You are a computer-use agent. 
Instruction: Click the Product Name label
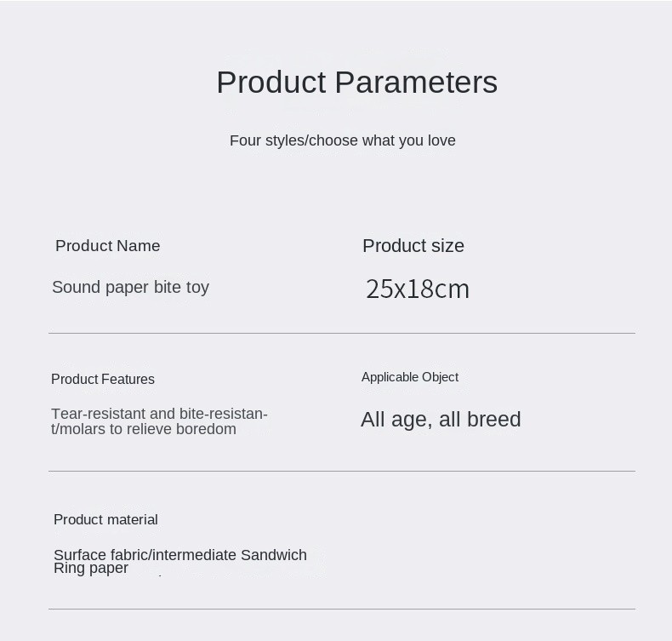pyautogui.click(x=107, y=246)
